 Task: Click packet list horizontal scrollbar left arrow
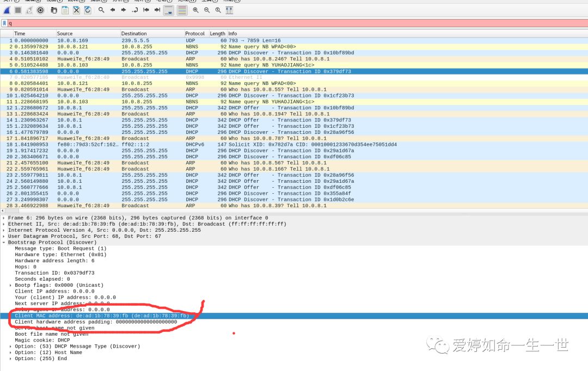[3, 211]
